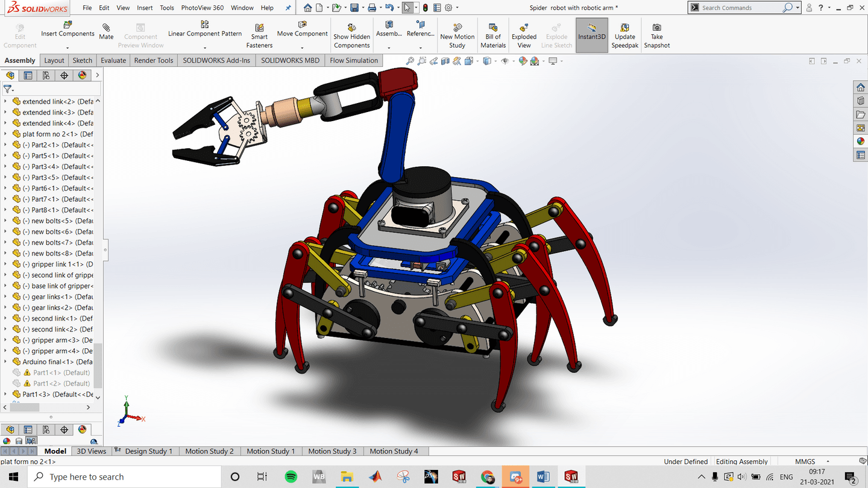This screenshot has width=868, height=488.
Task: Start a New Motion Study
Action: pyautogui.click(x=457, y=36)
